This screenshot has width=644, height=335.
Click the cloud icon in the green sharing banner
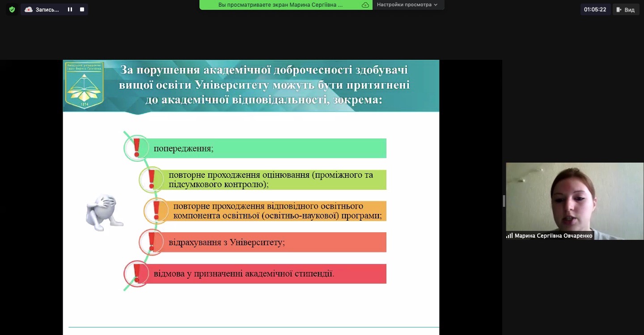pyautogui.click(x=365, y=5)
